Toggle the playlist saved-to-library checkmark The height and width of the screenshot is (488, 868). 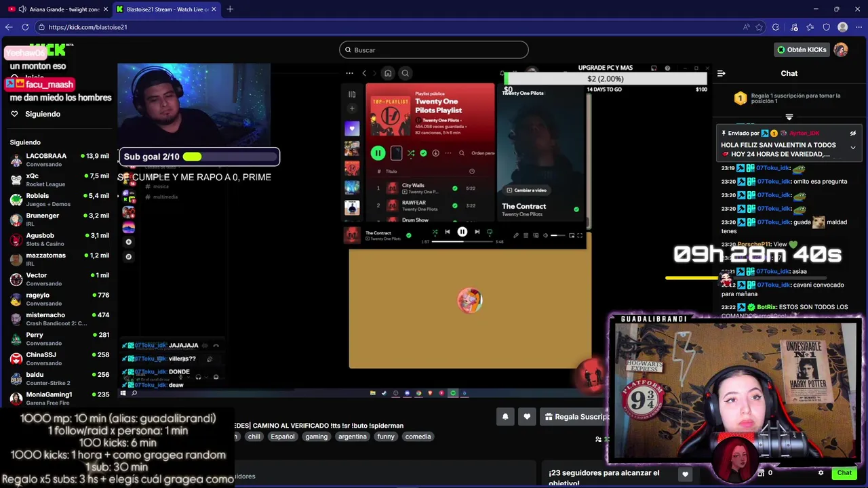pos(423,153)
